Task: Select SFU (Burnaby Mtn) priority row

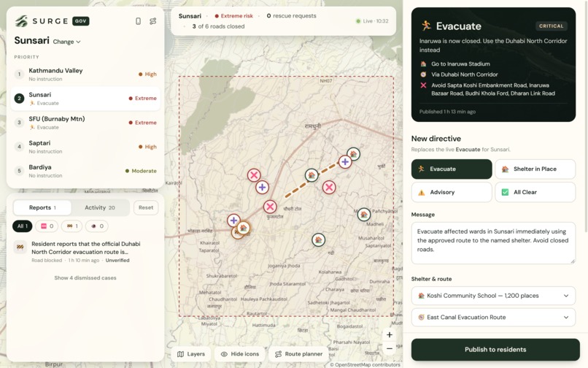Action: (x=85, y=123)
